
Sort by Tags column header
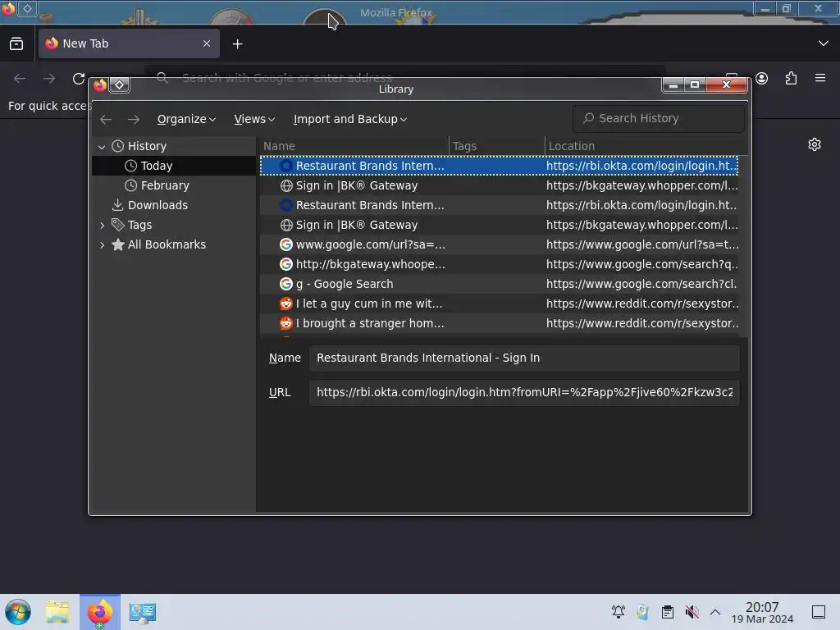[496, 146]
